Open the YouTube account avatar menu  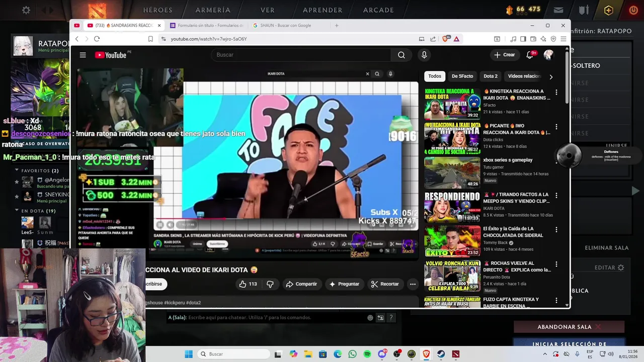point(548,55)
